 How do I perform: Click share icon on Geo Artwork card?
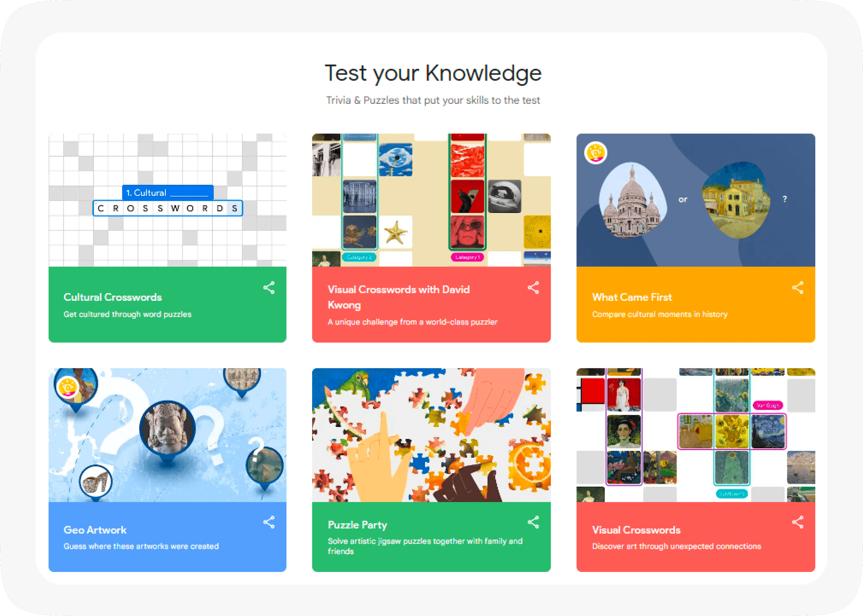[269, 522]
